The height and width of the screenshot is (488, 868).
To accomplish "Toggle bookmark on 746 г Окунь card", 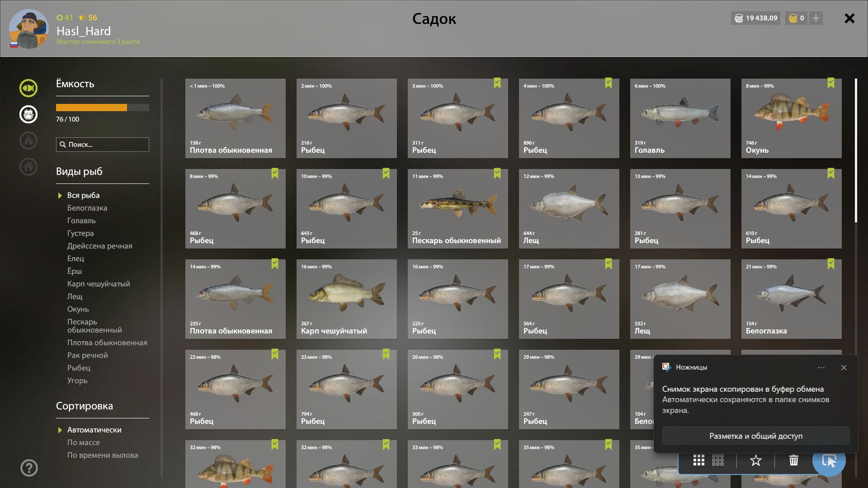I will (x=831, y=83).
